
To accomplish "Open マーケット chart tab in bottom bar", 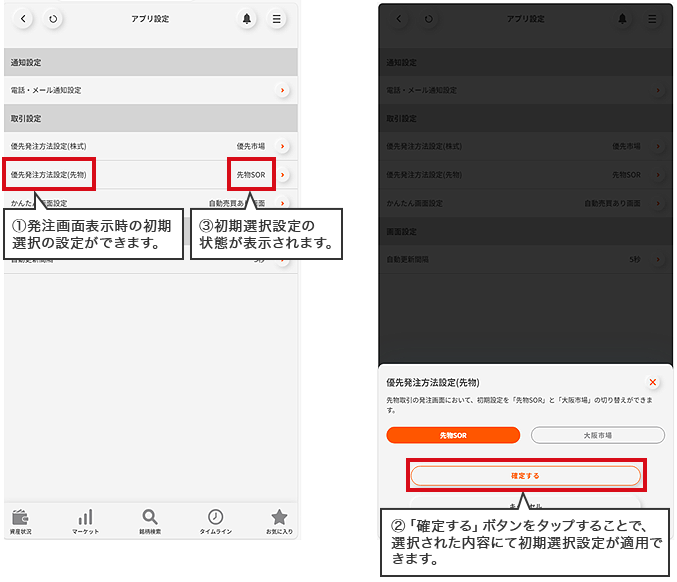I will (85, 522).
